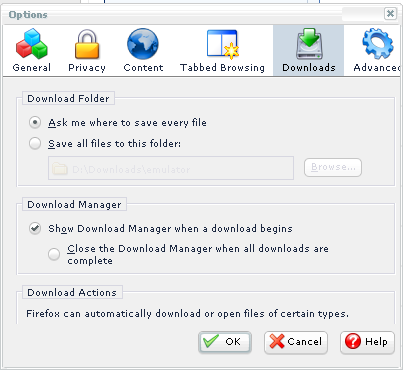Click the Download Folder group label

click(x=68, y=99)
